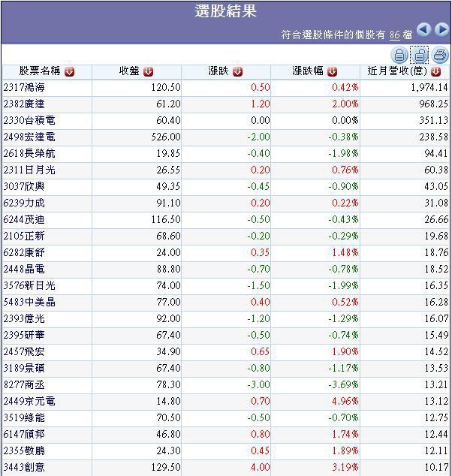Screen dimensions: 452x476
Task: Select stock 2448晶電
Action: click(x=24, y=270)
